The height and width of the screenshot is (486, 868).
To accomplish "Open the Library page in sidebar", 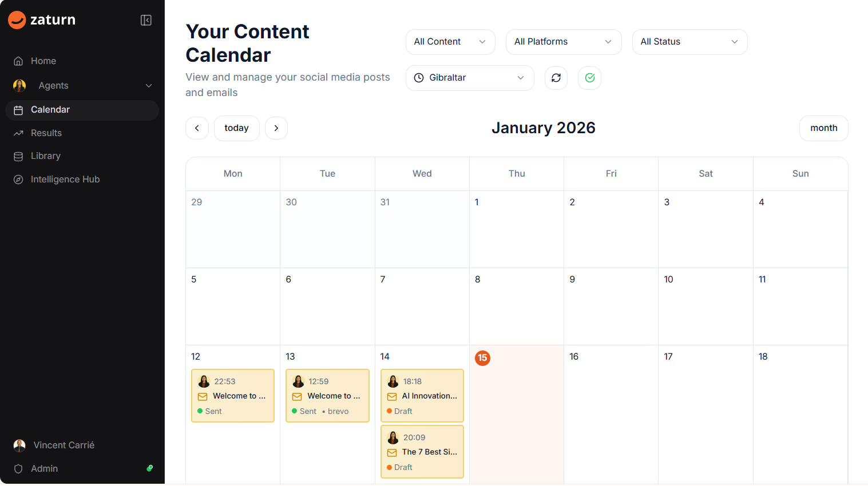I will [x=46, y=156].
